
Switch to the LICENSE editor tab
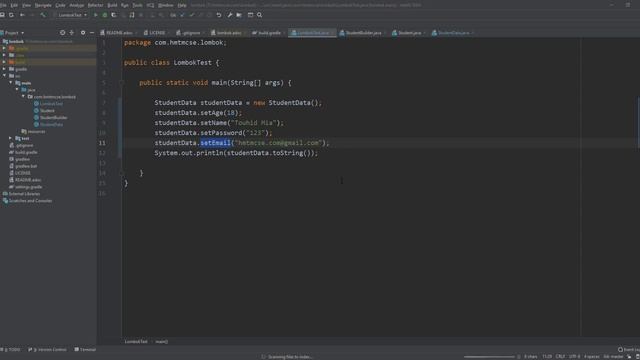(x=156, y=33)
